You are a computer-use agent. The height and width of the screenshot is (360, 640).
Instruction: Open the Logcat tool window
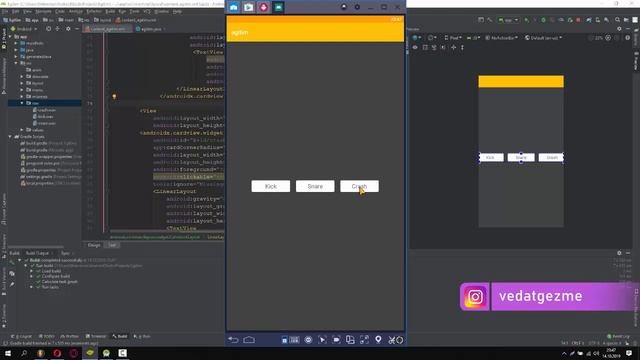[23, 336]
